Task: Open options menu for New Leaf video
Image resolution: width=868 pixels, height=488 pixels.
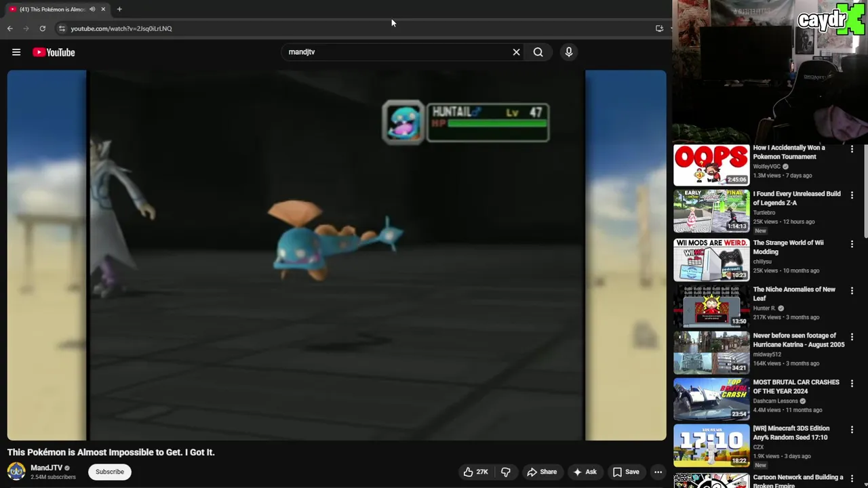Action: 852,291
